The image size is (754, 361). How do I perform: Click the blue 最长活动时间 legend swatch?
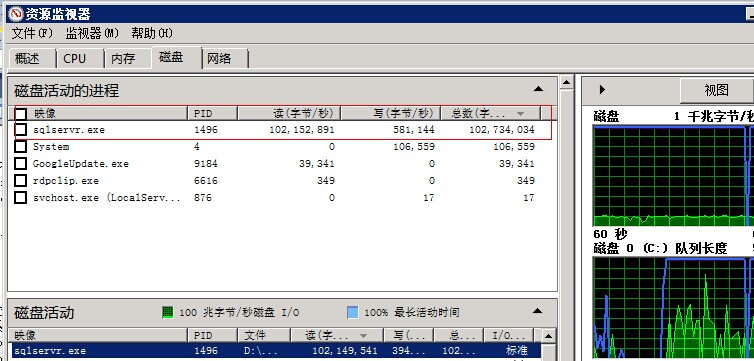point(352,312)
